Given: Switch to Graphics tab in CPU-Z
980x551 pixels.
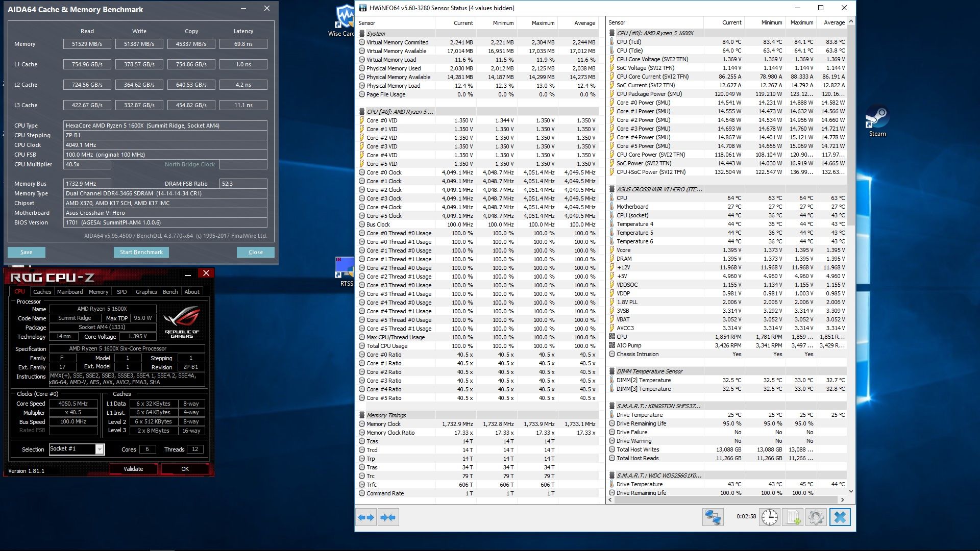Looking at the screenshot, I should (x=146, y=292).
